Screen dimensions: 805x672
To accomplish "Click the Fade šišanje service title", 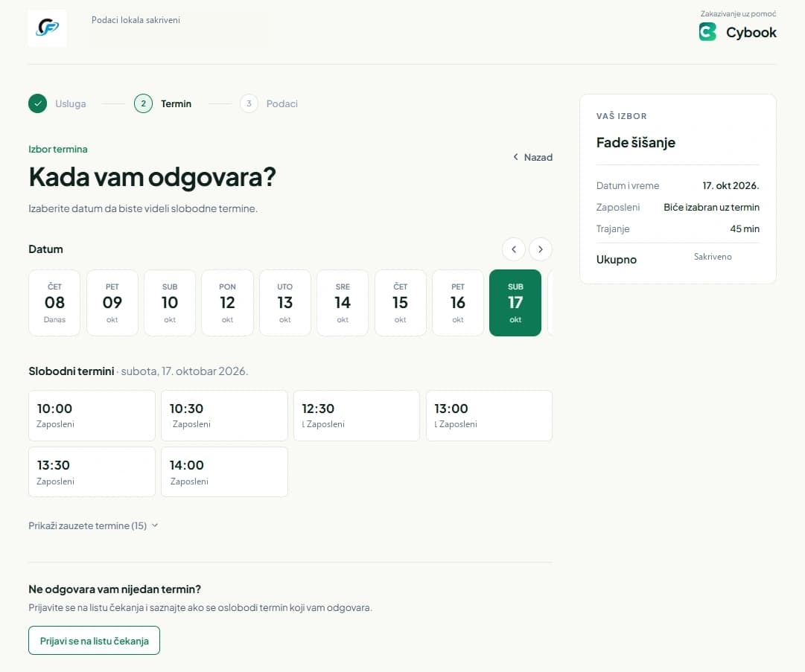I will click(635, 143).
